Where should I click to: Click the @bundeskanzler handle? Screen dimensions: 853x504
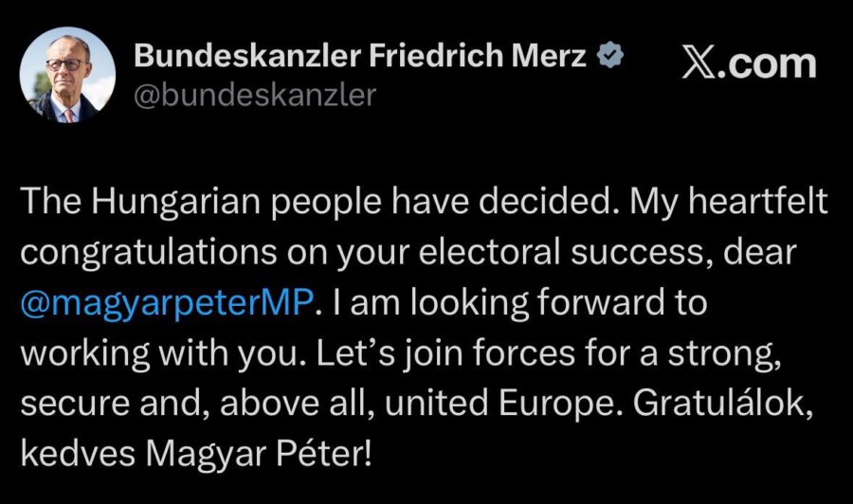[x=255, y=95]
